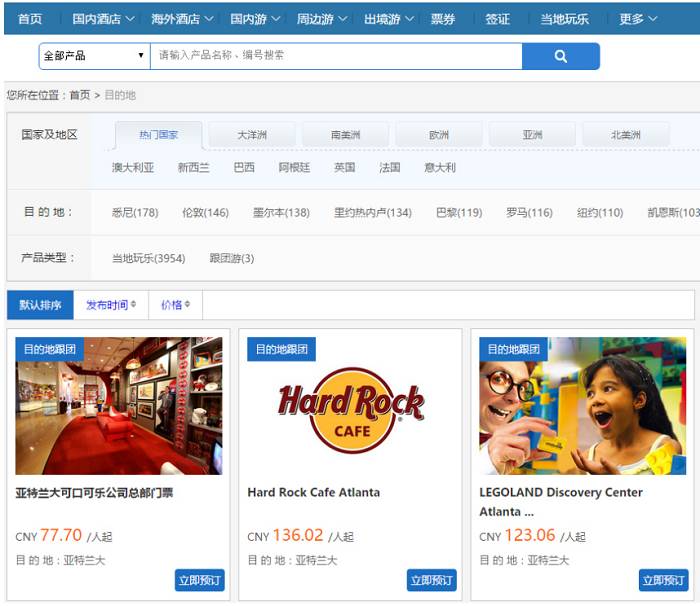Filter by destination 里约热内卢(134)
700x606 pixels.
click(x=373, y=213)
